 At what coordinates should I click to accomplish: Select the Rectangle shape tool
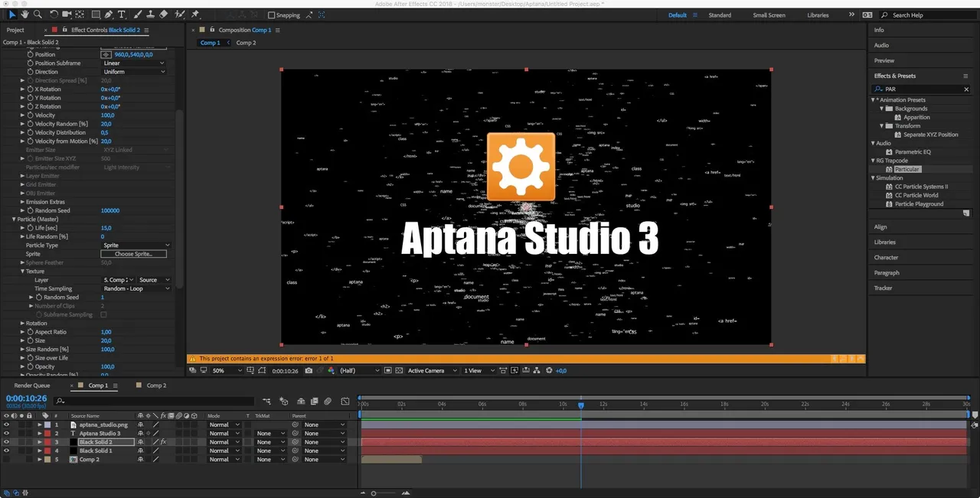[96, 15]
